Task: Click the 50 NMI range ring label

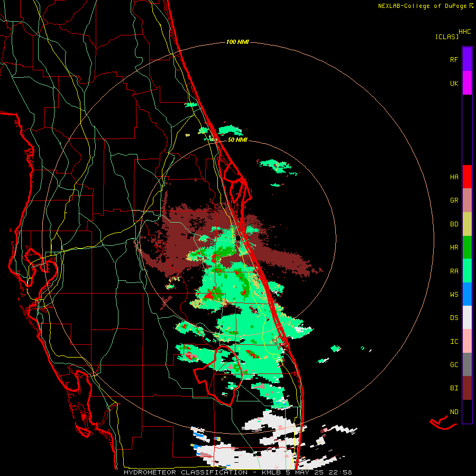Action: click(x=237, y=140)
